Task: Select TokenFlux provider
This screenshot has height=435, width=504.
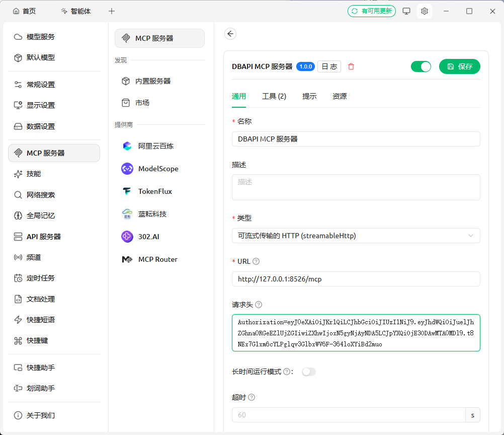Action: click(160, 191)
